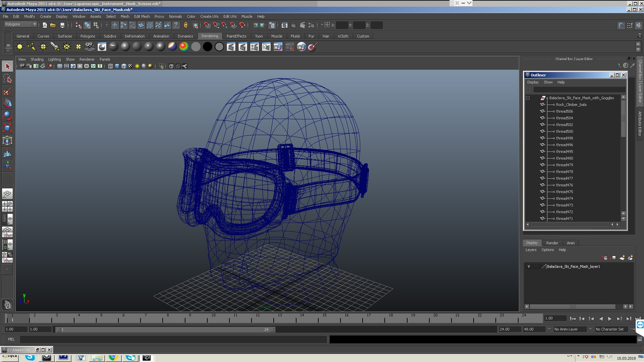The height and width of the screenshot is (362, 644).
Task: Go to start of playback range
Action: click(573, 319)
